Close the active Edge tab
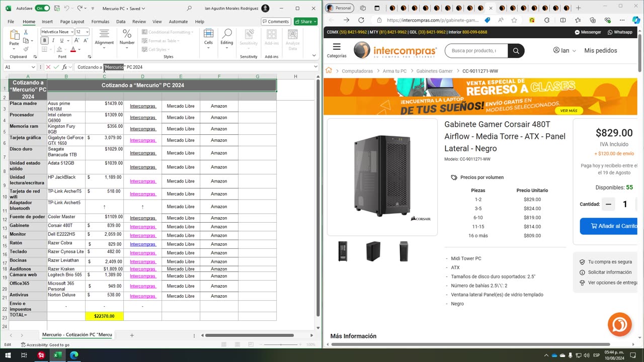 [491, 8]
